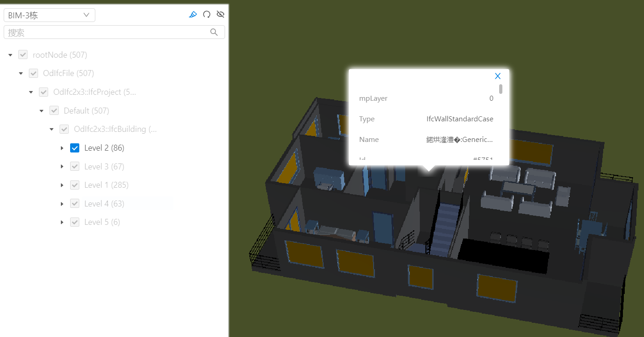Toggle the Level 3 checkbox

pos(75,167)
